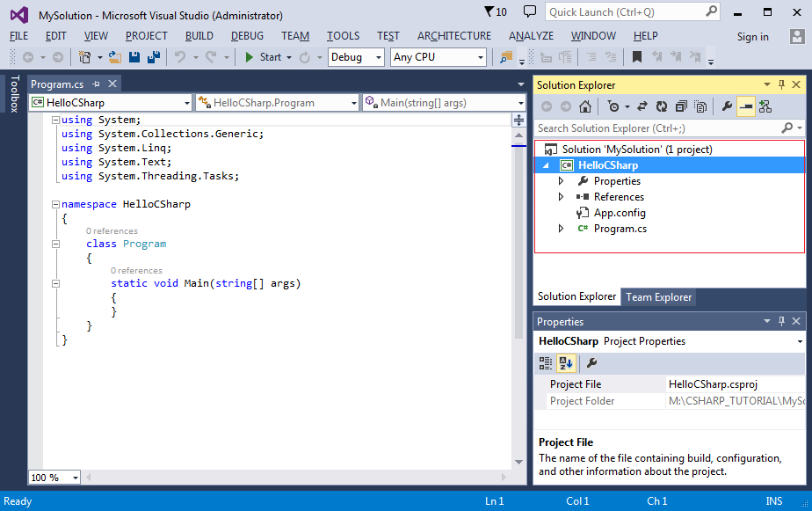Open the TOOLS menu

tap(343, 36)
